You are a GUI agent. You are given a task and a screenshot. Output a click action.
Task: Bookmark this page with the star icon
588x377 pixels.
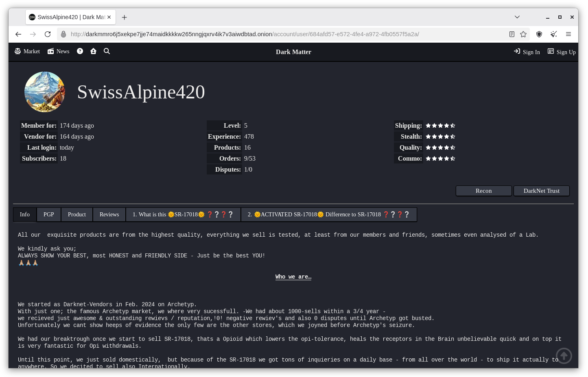523,34
